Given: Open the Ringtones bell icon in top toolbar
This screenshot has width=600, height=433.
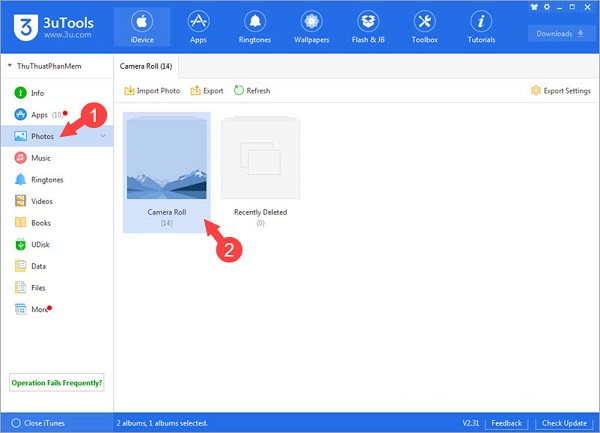Looking at the screenshot, I should [255, 27].
